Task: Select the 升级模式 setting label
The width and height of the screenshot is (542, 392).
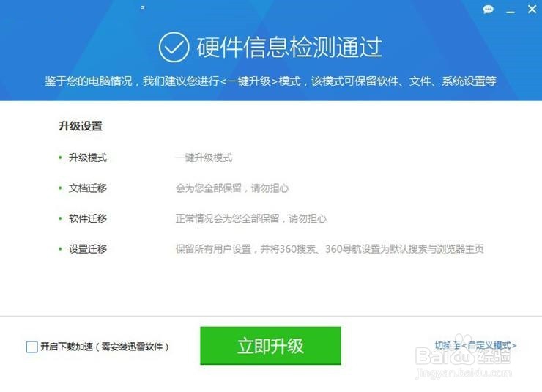Action: [x=87, y=158]
